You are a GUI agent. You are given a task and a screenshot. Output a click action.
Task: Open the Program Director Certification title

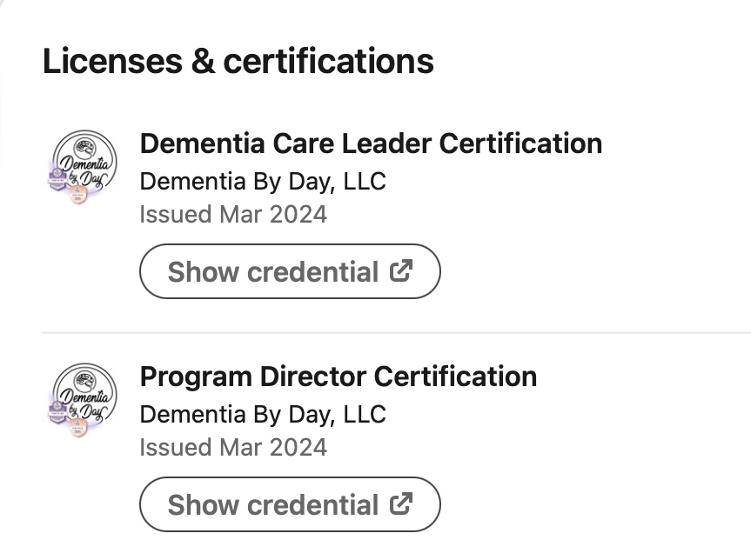[x=339, y=377]
